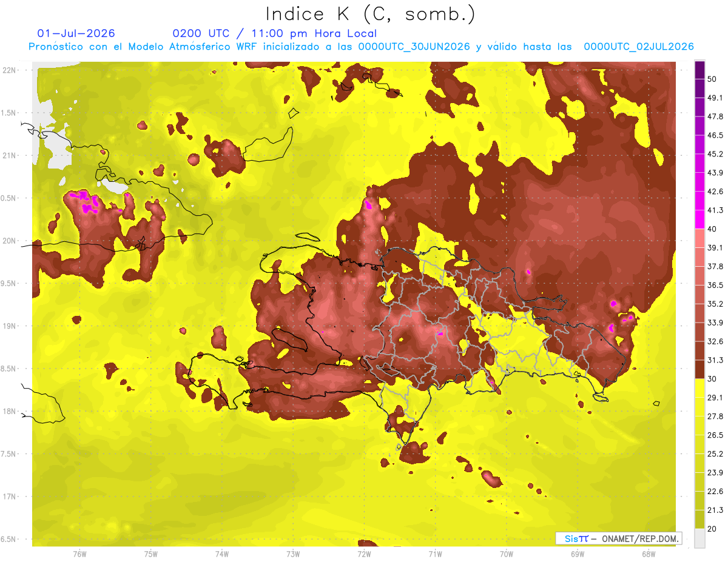
Task: Select the light gray segment below 20
Action: coord(699,538)
